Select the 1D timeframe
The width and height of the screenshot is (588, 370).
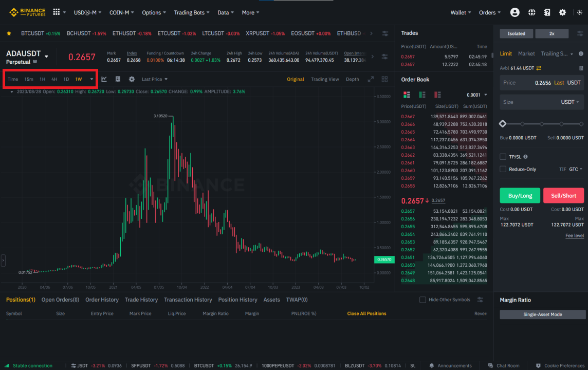point(66,79)
